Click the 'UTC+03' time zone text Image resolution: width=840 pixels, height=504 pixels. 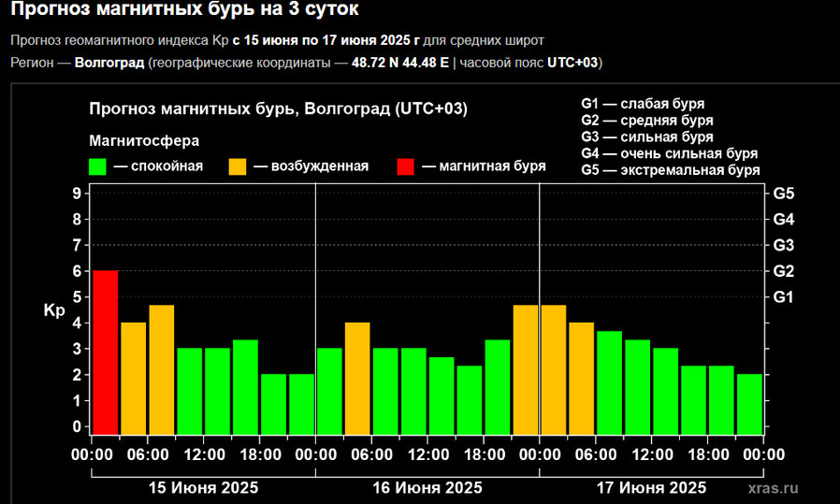572,63
